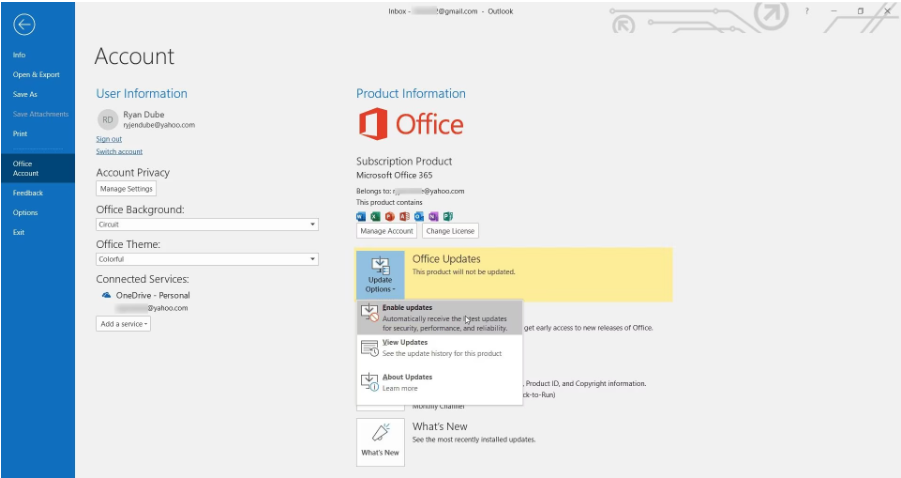Image resolution: width=901 pixels, height=478 pixels.
Task: Click the OneNote app icon
Action: tap(433, 217)
